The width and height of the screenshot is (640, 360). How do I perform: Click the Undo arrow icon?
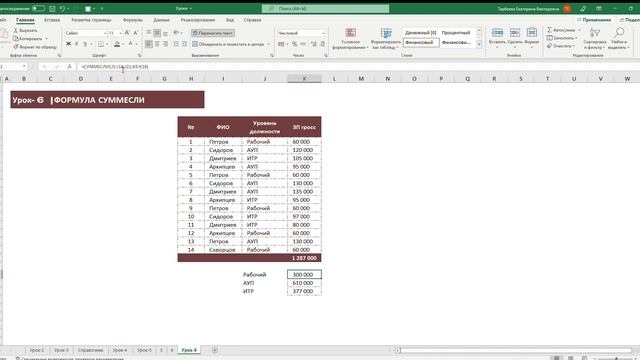point(62,8)
